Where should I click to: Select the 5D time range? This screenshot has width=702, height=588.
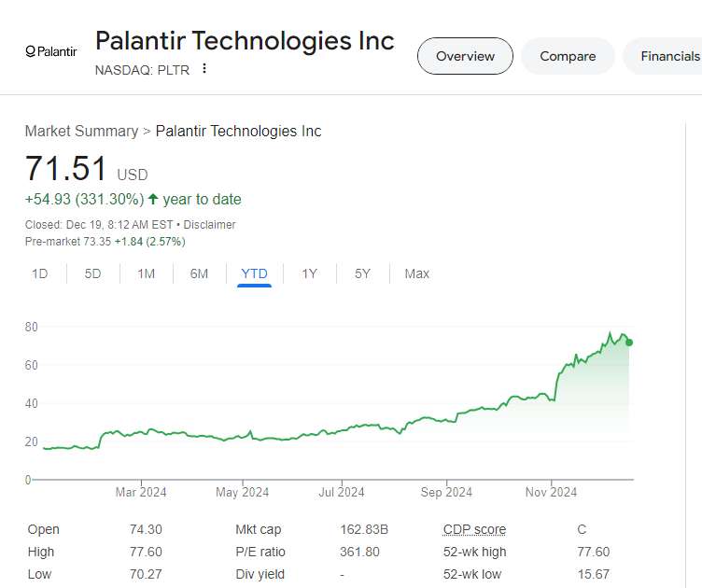pyautogui.click(x=92, y=273)
